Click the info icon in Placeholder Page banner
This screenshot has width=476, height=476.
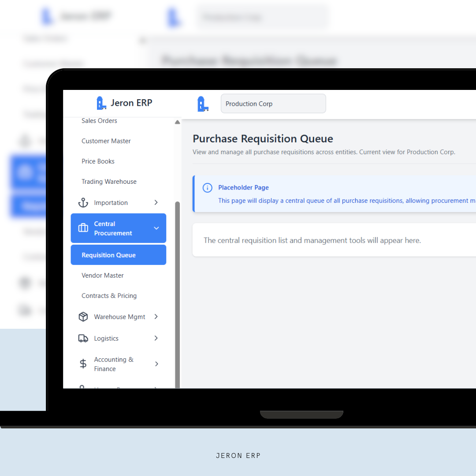(x=207, y=188)
